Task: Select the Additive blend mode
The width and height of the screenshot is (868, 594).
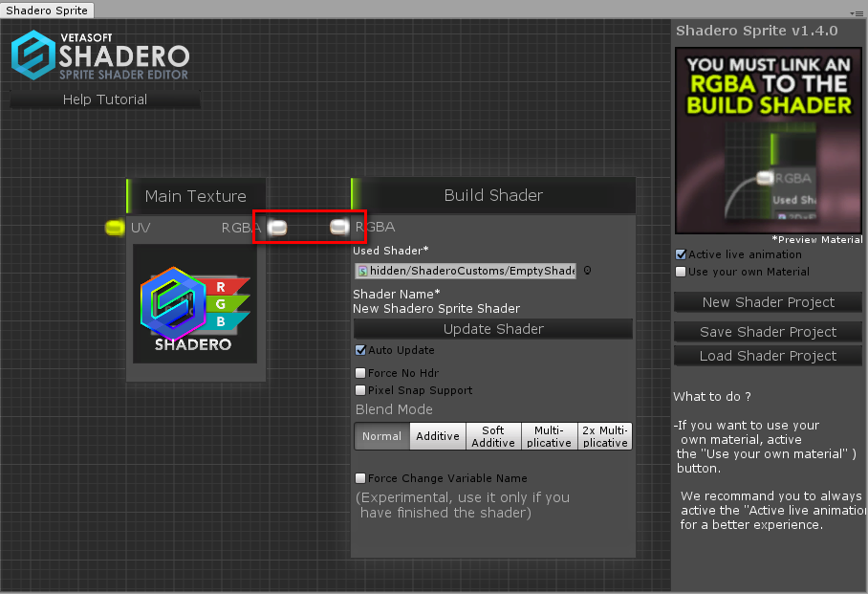Action: (x=438, y=436)
